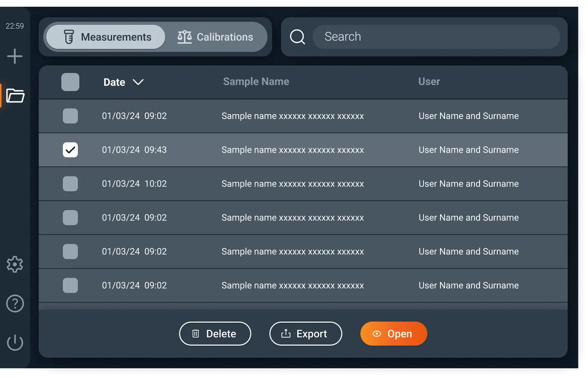
Task: Delete the selected measurement
Action: pyautogui.click(x=215, y=334)
